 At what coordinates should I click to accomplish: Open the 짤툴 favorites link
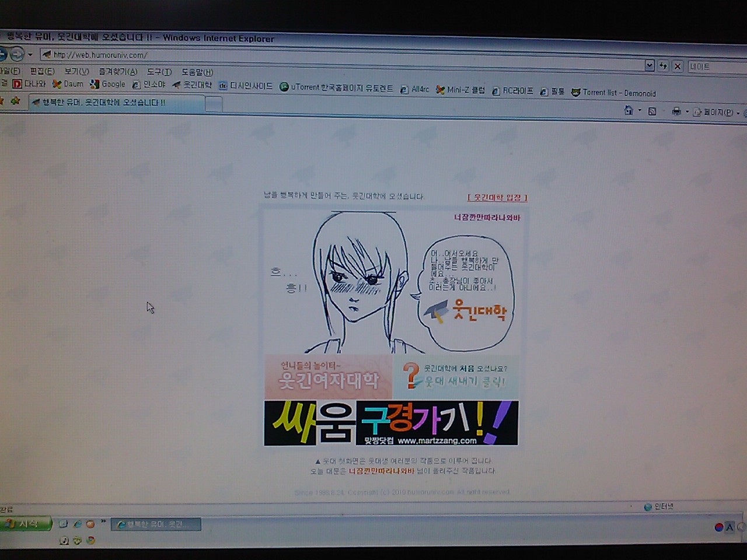point(552,92)
